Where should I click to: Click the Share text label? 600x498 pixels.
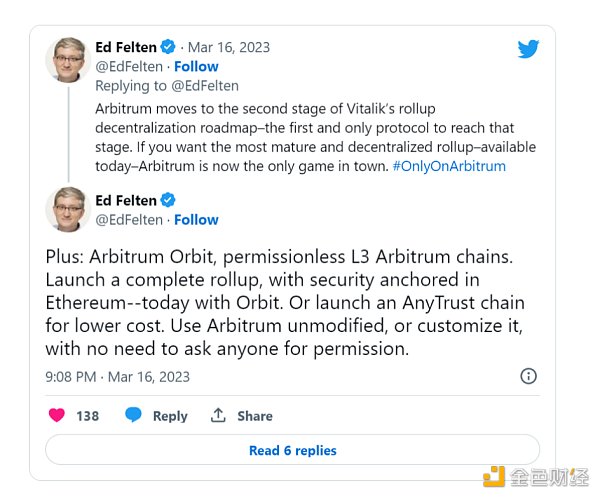point(255,416)
